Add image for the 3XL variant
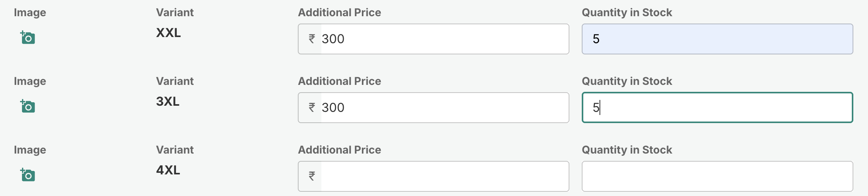Screen dimensions: 868x196 [28, 106]
